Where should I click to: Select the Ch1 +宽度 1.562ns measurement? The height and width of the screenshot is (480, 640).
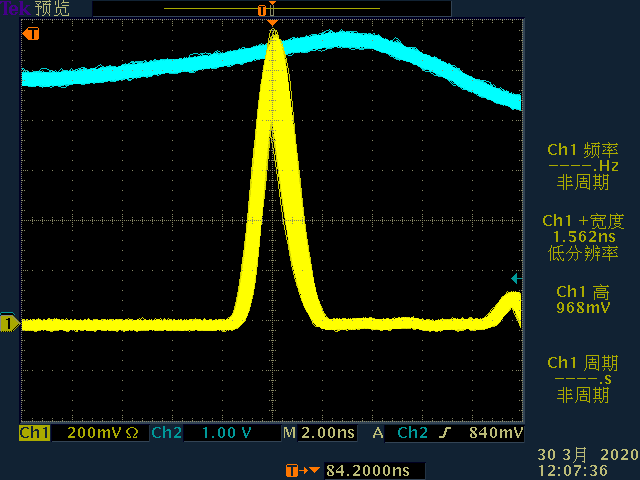pyautogui.click(x=582, y=237)
